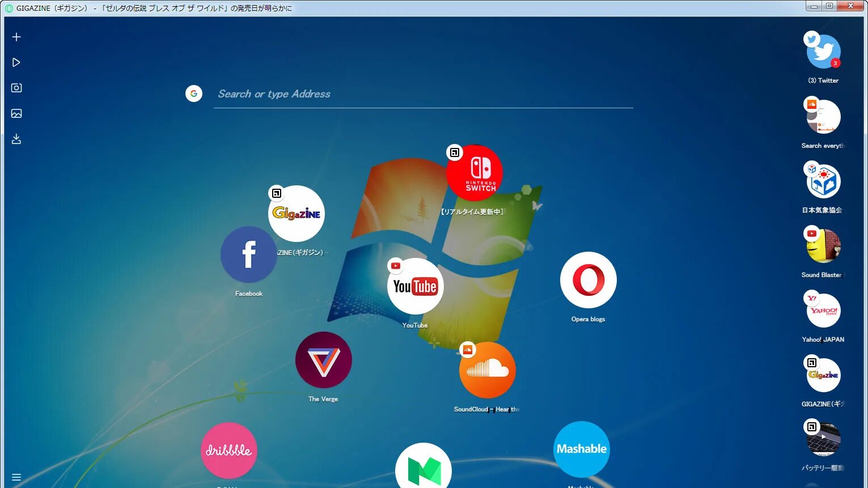
Task: Close the Opera Neon window
Action: (x=850, y=6)
